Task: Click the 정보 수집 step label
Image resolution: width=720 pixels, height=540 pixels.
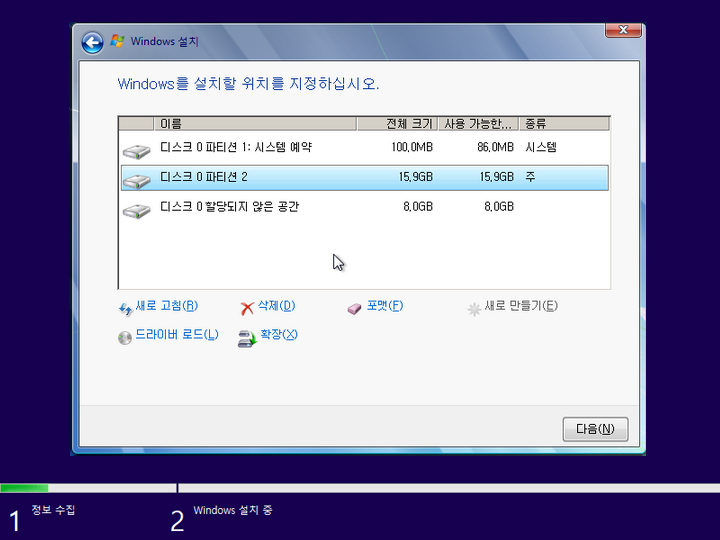Action: coord(53,510)
